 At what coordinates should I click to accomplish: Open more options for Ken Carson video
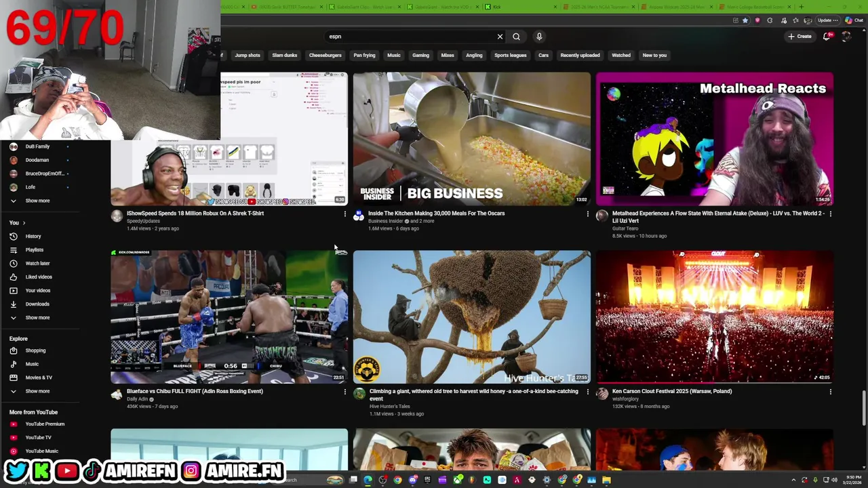(x=830, y=392)
